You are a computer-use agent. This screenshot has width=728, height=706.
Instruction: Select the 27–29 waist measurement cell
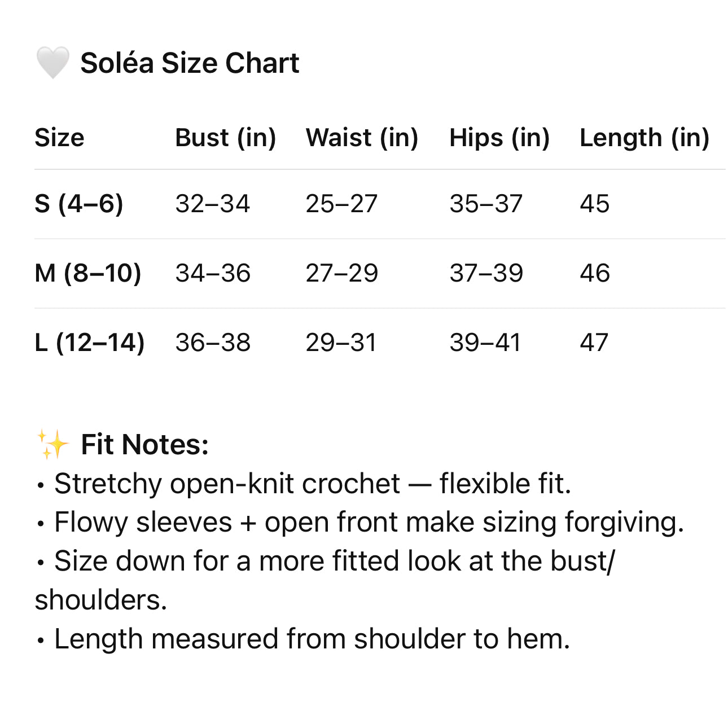coord(341,273)
